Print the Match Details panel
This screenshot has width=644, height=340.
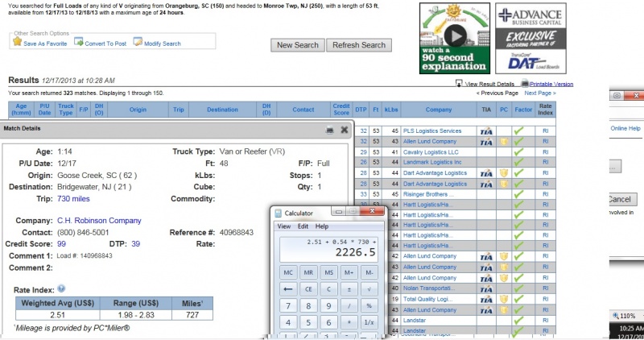tap(329, 130)
